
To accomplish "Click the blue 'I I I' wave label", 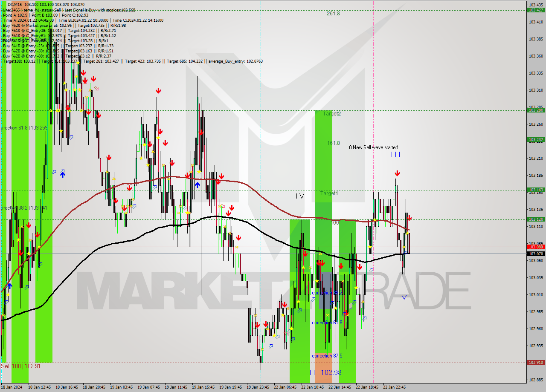I will pos(396,154).
